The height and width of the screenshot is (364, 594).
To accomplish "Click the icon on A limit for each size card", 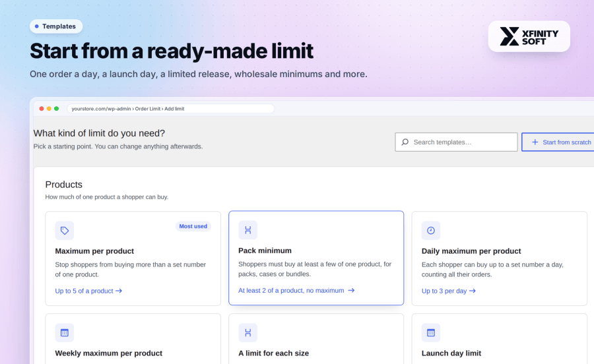I will tap(247, 332).
